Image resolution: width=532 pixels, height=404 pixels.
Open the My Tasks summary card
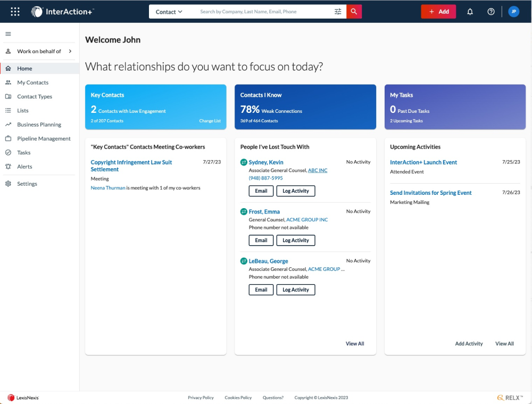(x=455, y=107)
